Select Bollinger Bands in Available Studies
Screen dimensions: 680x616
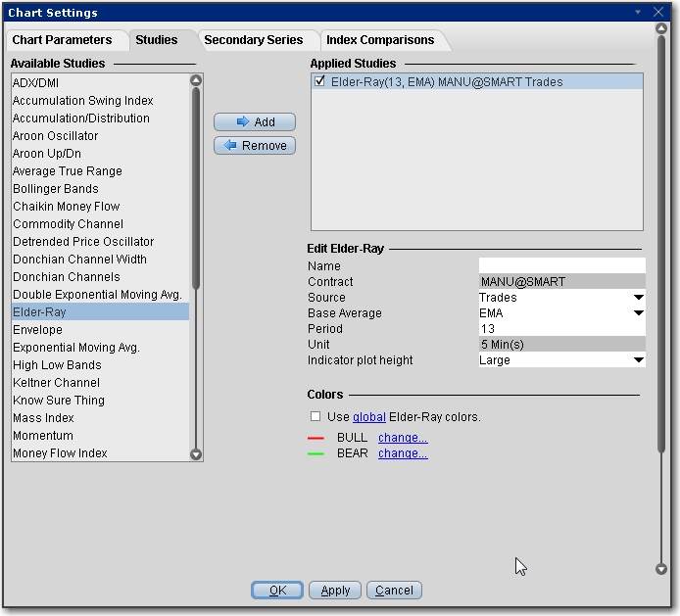(x=56, y=189)
